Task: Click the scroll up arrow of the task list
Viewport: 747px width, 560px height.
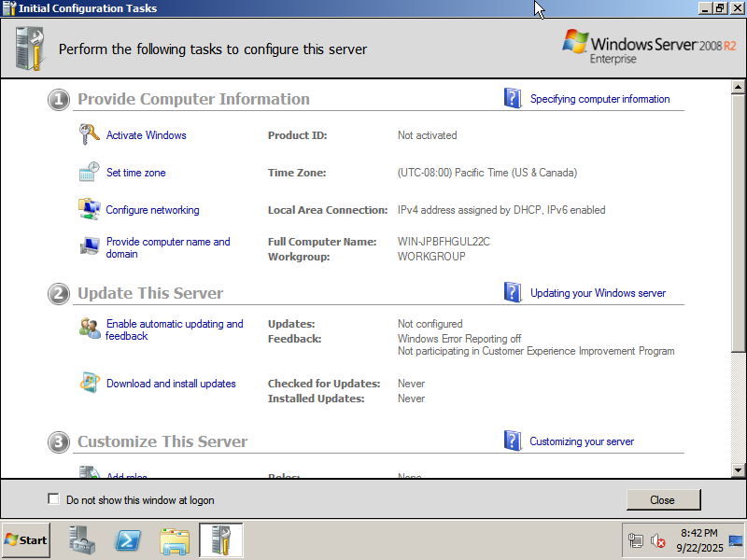Action: (738, 87)
